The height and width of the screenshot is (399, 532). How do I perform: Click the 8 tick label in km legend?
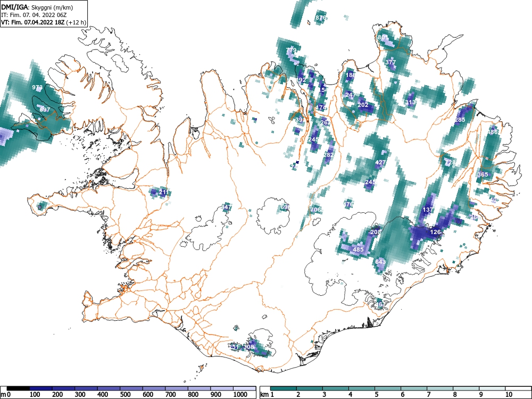pos(454,395)
